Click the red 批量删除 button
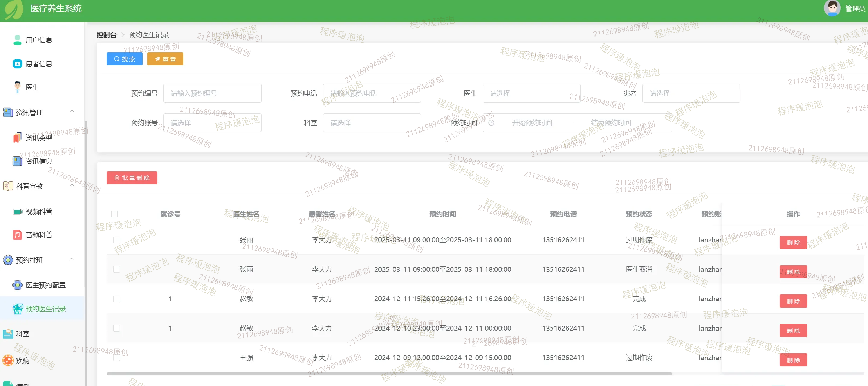Image resolution: width=868 pixels, height=386 pixels. (x=132, y=178)
